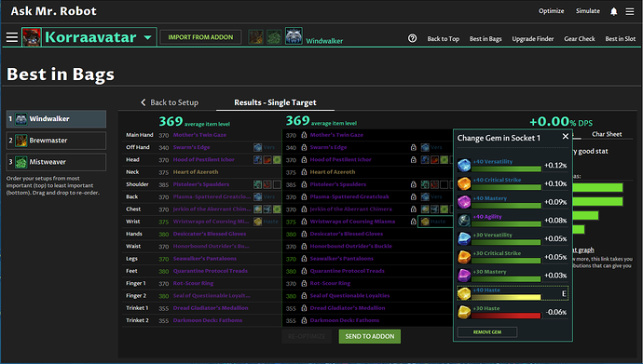The width and height of the screenshot is (643, 364).
Task: Select the Windwalker setup in the list
Action: click(56, 119)
